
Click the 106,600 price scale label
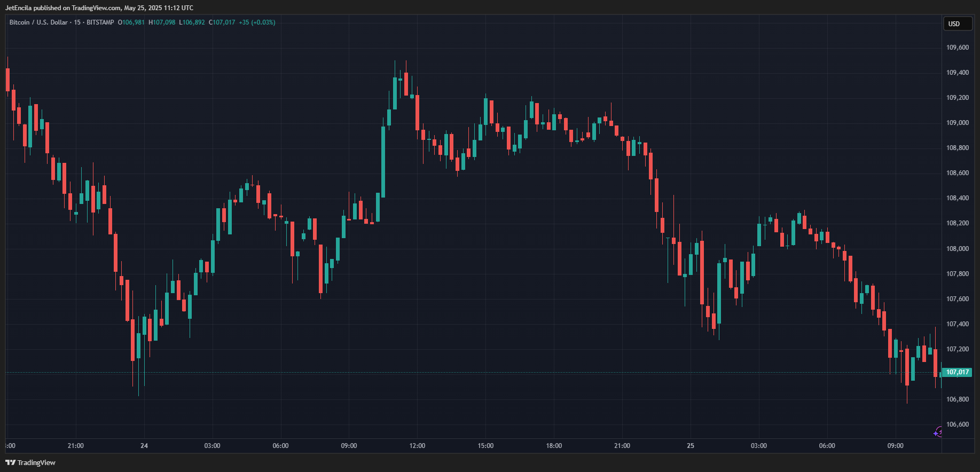pyautogui.click(x=957, y=424)
